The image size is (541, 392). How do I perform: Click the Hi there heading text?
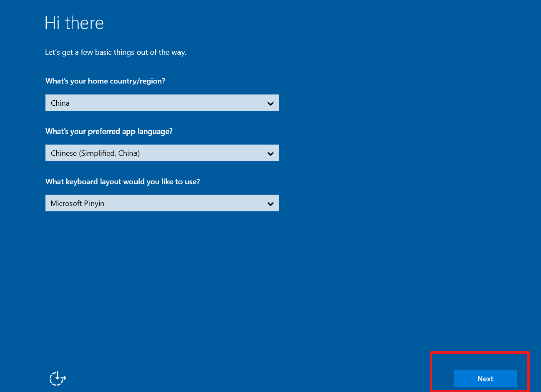(x=74, y=22)
